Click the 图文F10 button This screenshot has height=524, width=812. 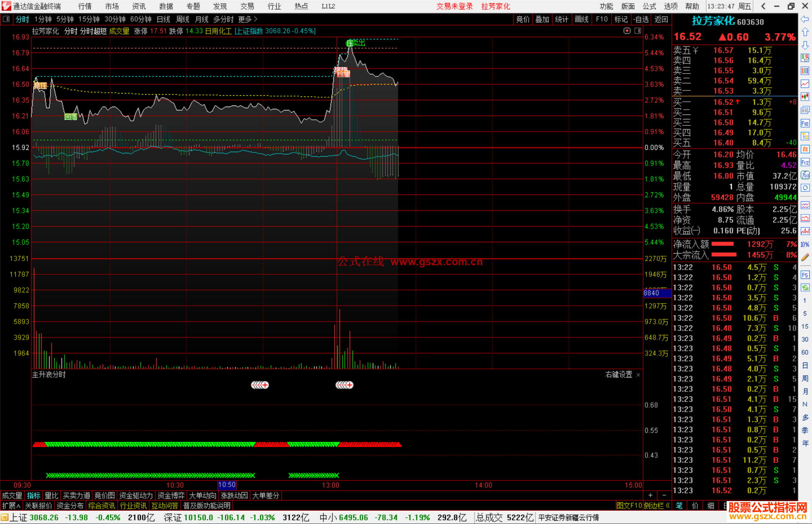[629, 506]
